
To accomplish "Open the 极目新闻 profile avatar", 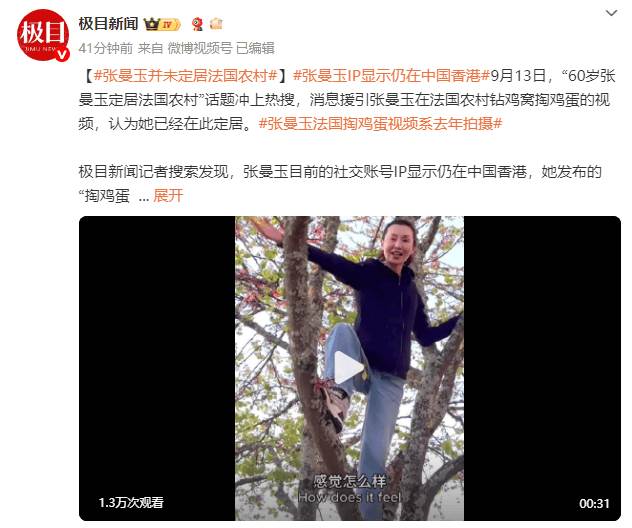I will coord(43,35).
